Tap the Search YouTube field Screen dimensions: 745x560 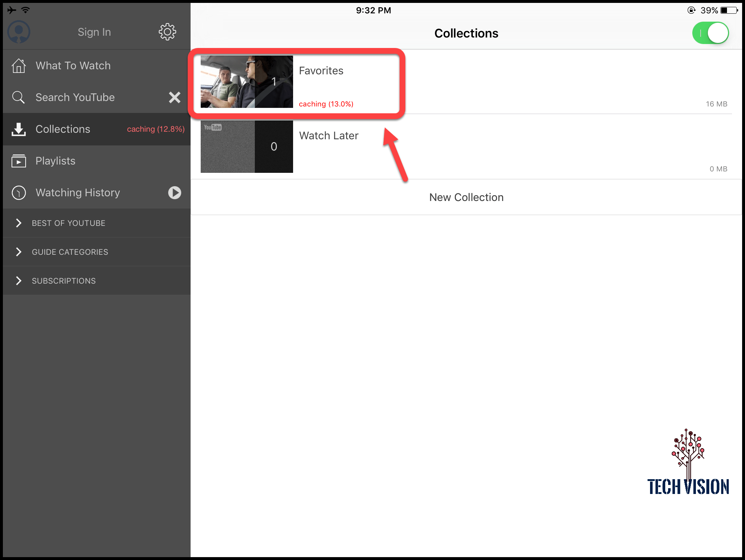pyautogui.click(x=75, y=97)
